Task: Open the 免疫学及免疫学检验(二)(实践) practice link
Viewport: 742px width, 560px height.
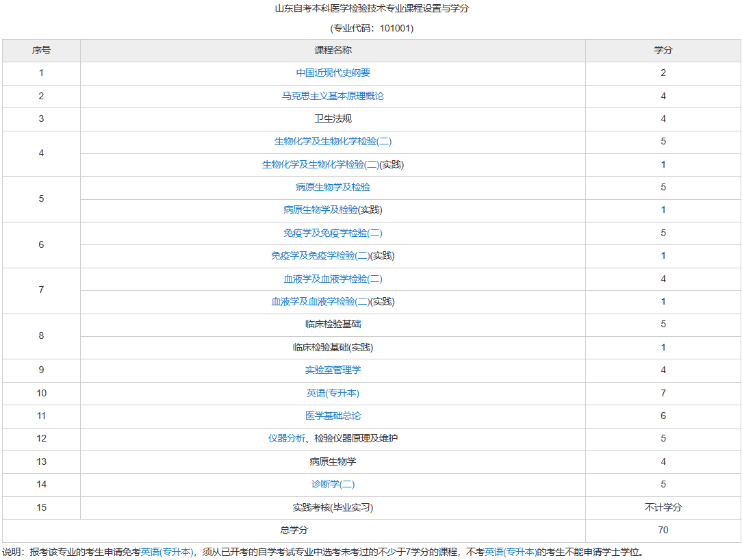Action: (x=332, y=255)
